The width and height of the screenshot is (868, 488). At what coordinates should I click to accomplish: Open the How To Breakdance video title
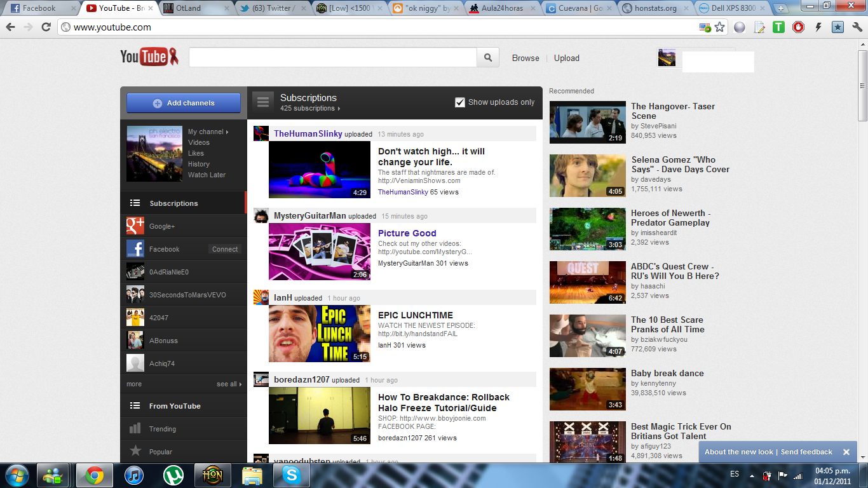point(444,402)
